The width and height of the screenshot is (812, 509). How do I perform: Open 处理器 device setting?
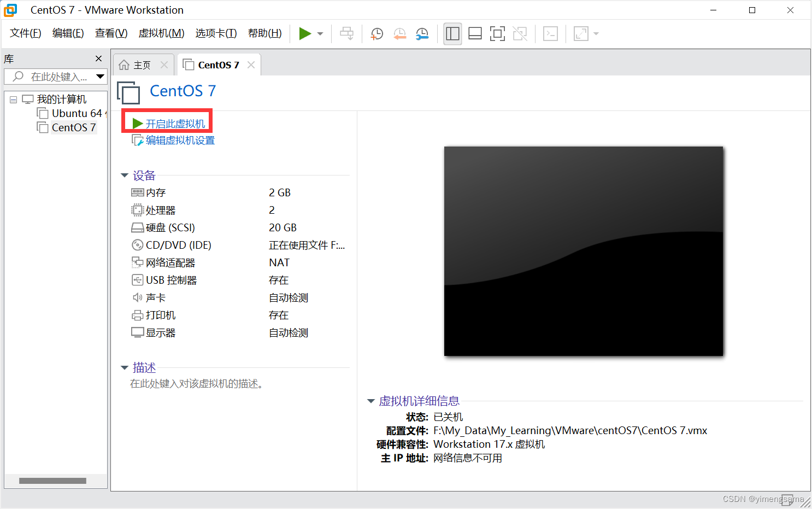[154, 210]
